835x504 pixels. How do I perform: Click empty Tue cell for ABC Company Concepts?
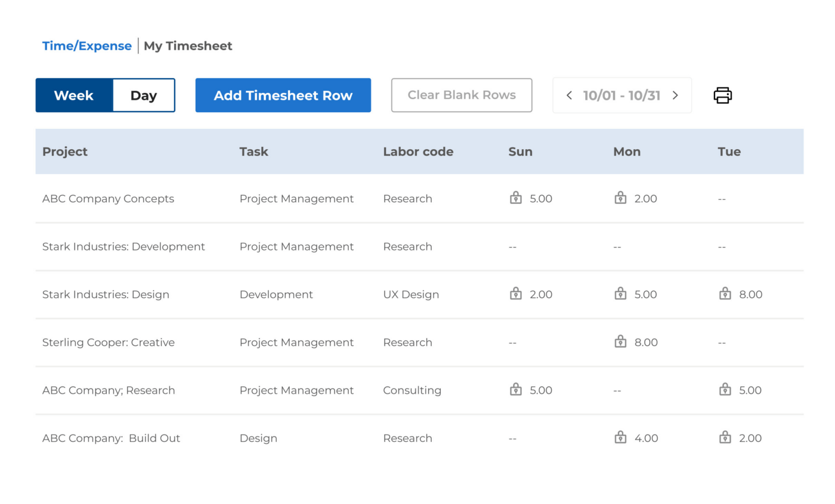click(x=722, y=199)
